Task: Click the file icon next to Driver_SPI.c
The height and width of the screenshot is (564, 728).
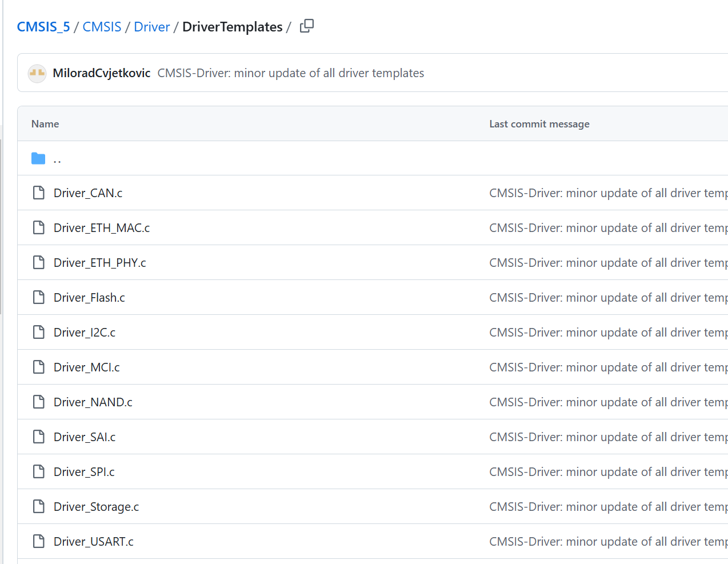Action: (x=39, y=472)
